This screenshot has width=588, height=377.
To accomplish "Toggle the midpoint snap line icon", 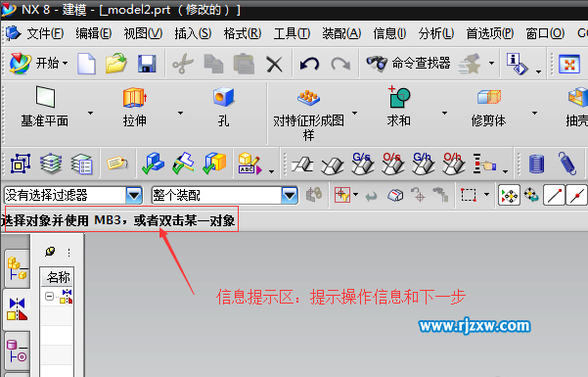I will (577, 195).
